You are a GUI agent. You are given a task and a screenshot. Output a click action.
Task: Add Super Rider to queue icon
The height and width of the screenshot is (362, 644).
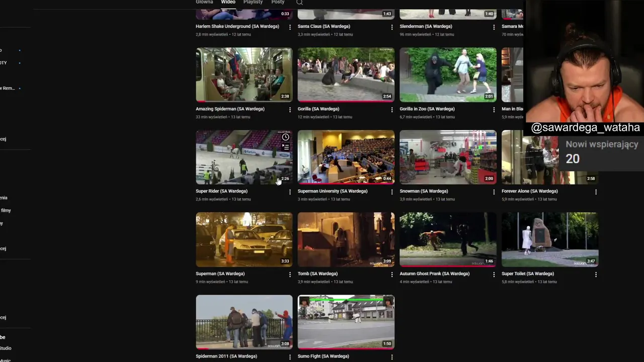(x=285, y=147)
